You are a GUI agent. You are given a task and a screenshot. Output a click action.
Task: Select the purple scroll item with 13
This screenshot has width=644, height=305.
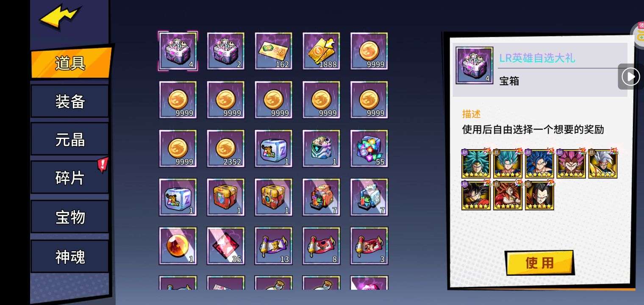273,246
